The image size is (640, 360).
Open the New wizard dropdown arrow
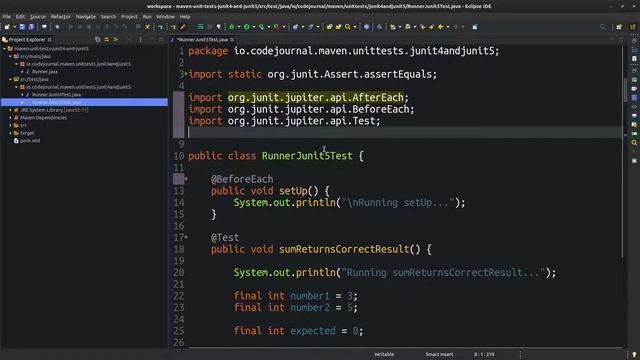point(14,27)
